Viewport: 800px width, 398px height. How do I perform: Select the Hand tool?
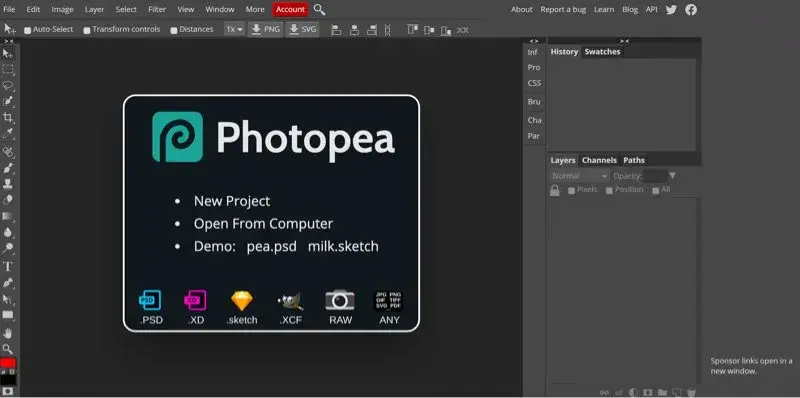[8, 333]
